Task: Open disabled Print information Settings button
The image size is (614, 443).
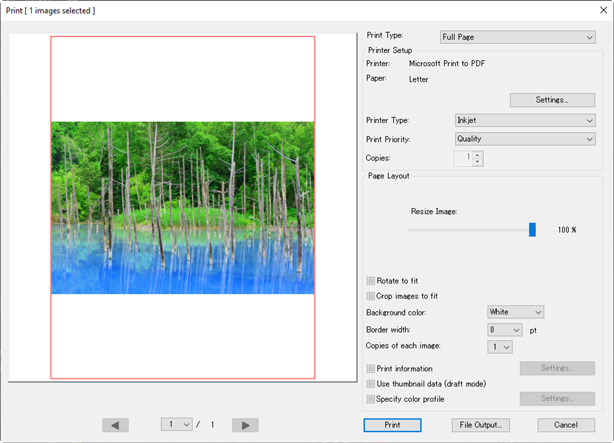Action: tap(557, 368)
